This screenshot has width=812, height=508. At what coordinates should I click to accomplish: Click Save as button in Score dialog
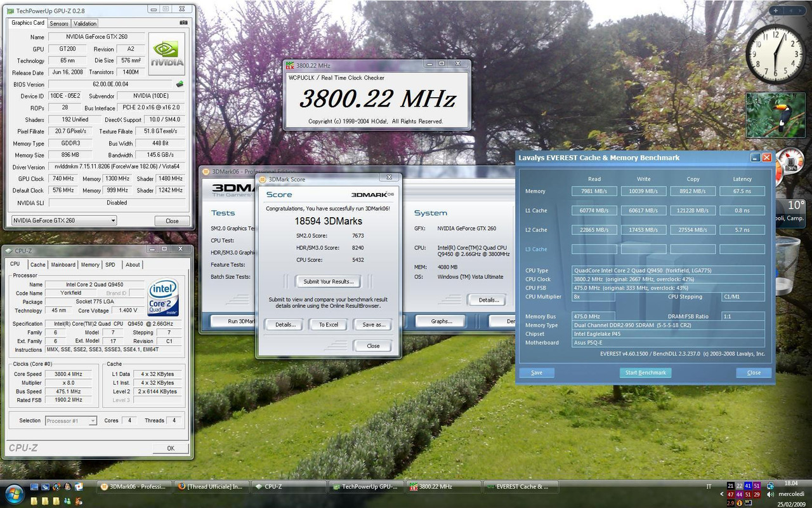pos(374,324)
